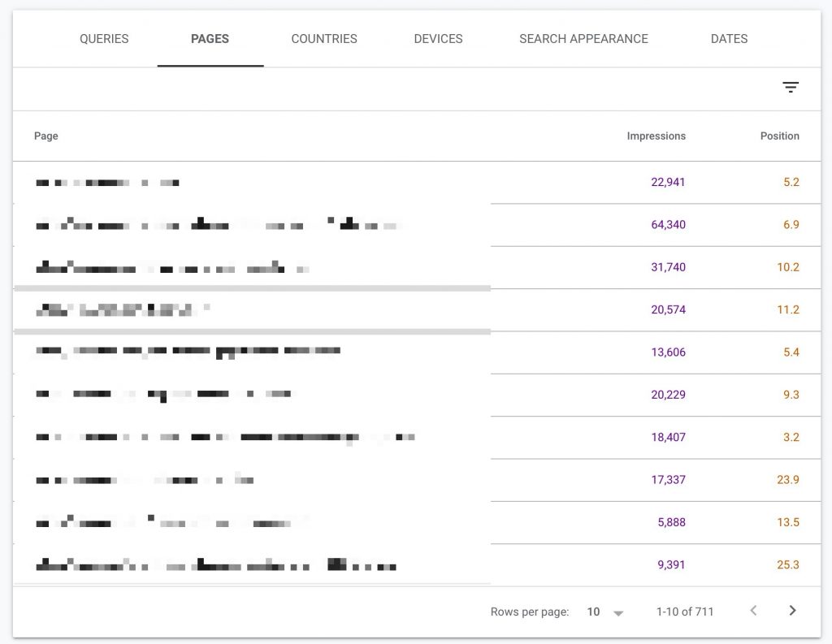Image resolution: width=832 pixels, height=644 pixels.
Task: Open blurred page URL in 13,606 row
Action: (188, 352)
